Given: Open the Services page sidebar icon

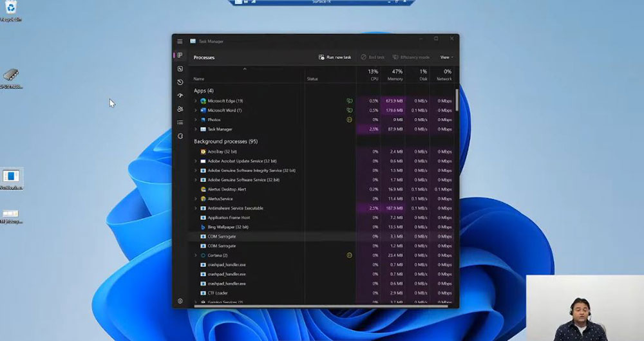Looking at the screenshot, I should click(x=180, y=136).
